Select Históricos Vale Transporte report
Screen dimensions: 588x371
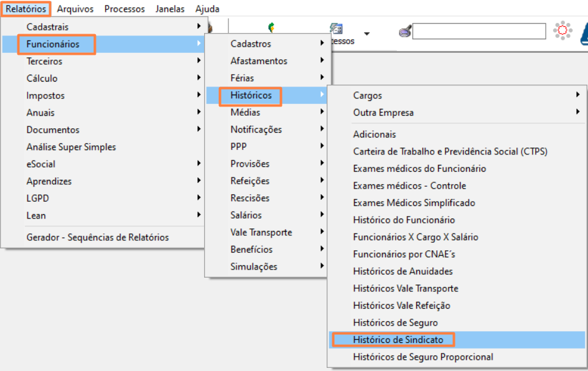click(x=405, y=288)
